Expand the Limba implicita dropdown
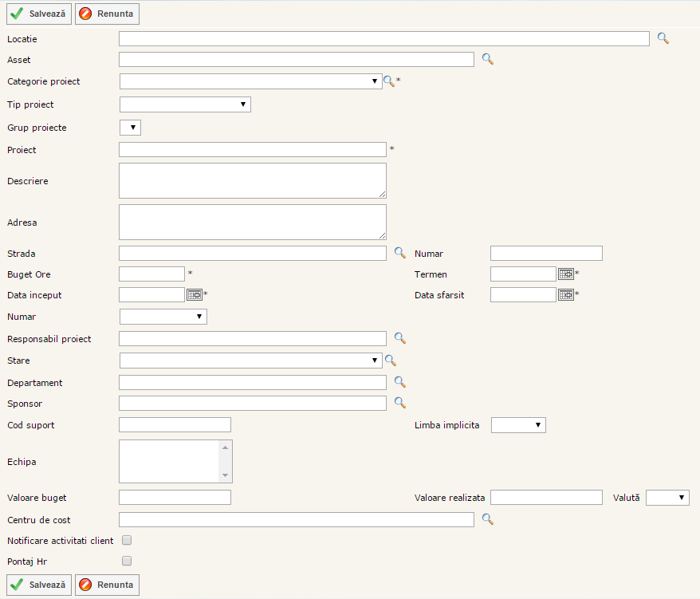 pyautogui.click(x=518, y=425)
